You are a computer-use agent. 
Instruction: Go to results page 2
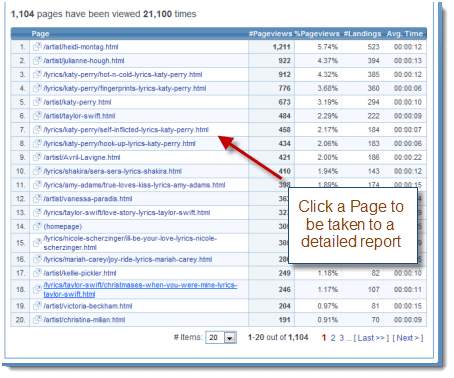333,338
